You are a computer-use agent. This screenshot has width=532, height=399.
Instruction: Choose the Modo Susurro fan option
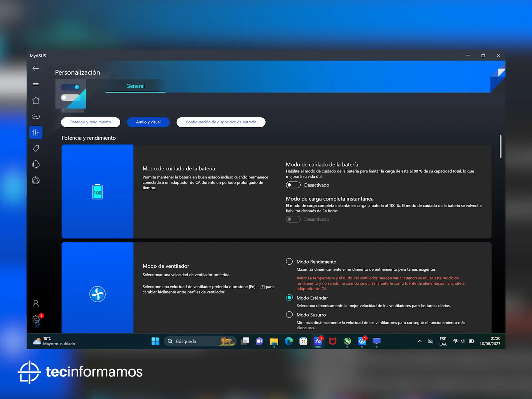pyautogui.click(x=289, y=315)
